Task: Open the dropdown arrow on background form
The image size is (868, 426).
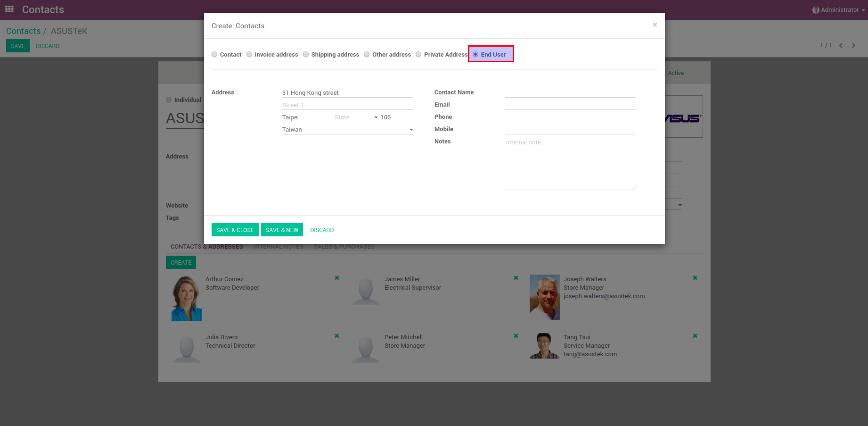Action: click(x=680, y=205)
